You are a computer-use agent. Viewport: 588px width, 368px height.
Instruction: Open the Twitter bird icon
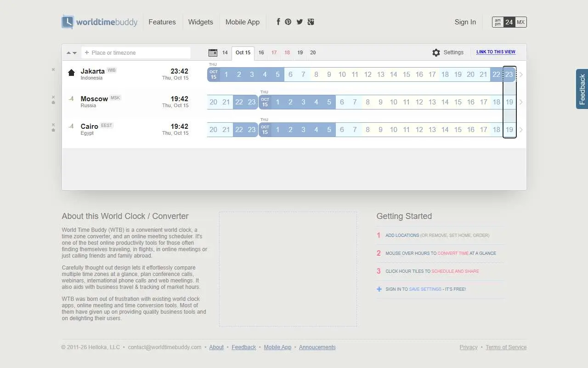coord(300,22)
